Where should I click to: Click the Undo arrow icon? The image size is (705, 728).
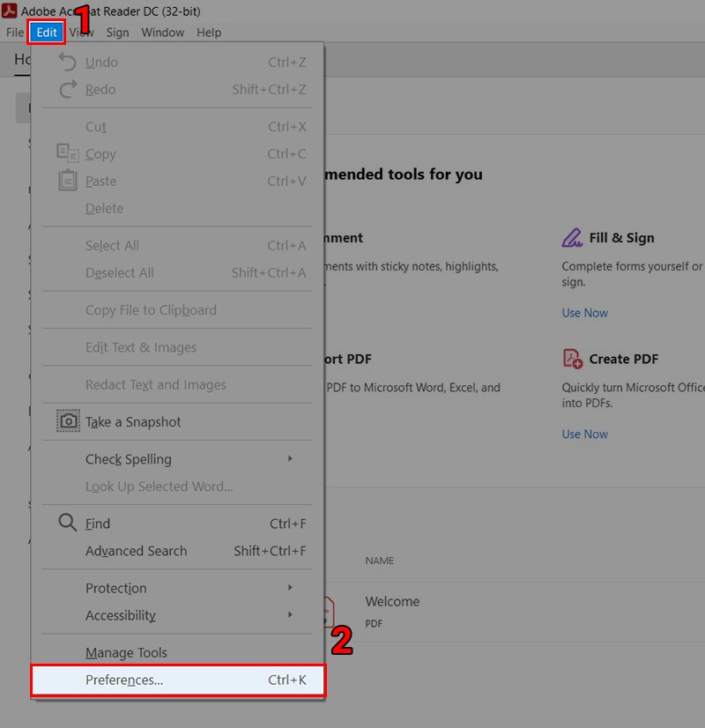coord(68,62)
